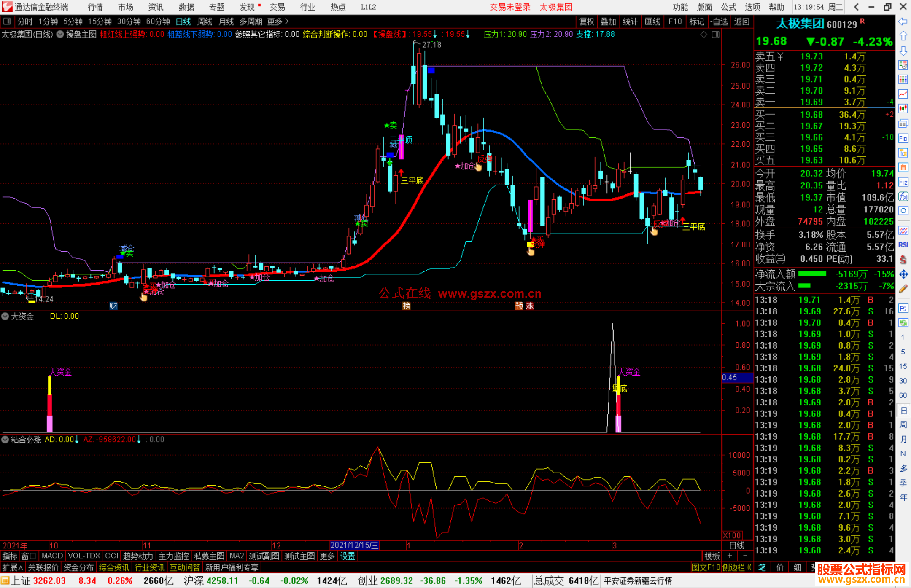Open the 更多 indicators menu at bottom
The image size is (911, 588).
coord(327,556)
